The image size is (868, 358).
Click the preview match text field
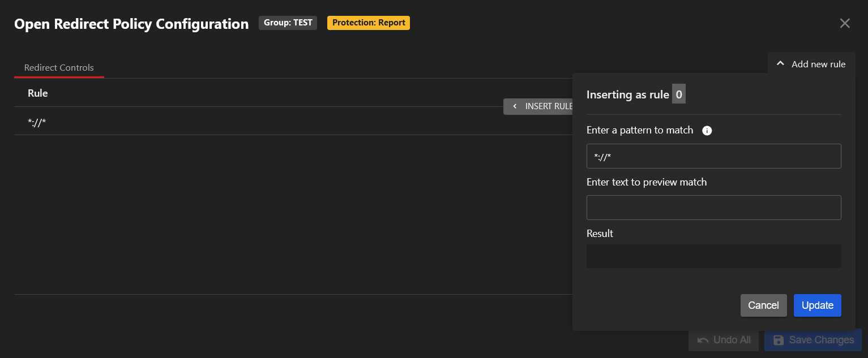(x=713, y=208)
